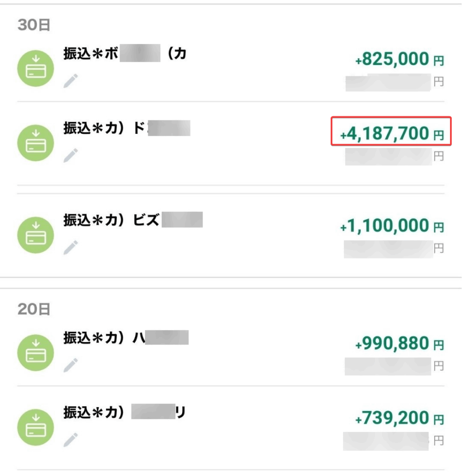Select the +739,200 円 amount
Screen dimensions: 462x476
click(x=399, y=418)
